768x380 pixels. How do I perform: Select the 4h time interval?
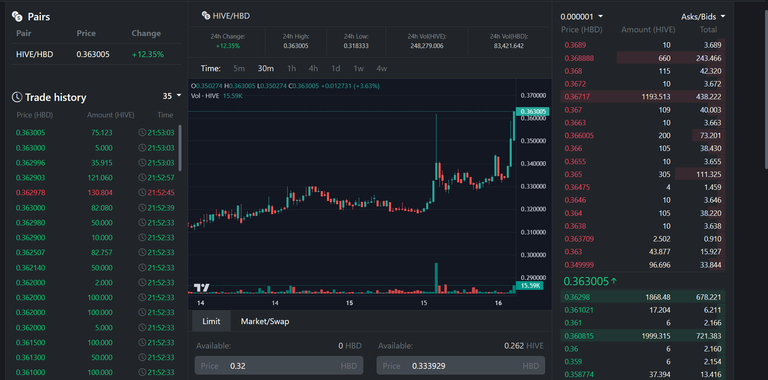pos(313,69)
